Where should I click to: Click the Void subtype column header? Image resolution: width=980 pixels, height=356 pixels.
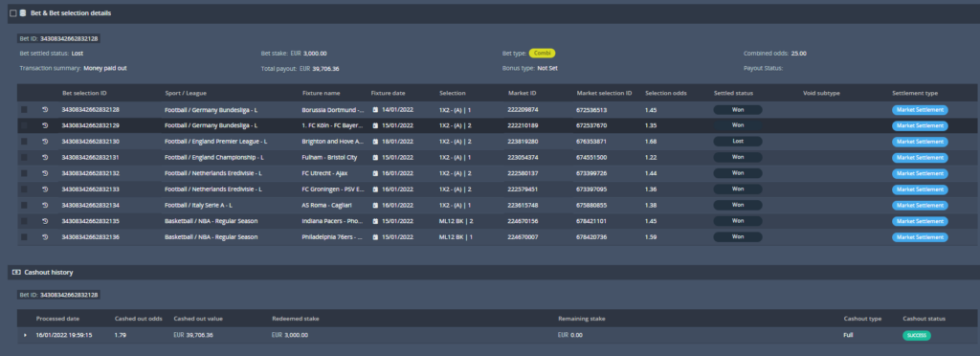point(821,93)
